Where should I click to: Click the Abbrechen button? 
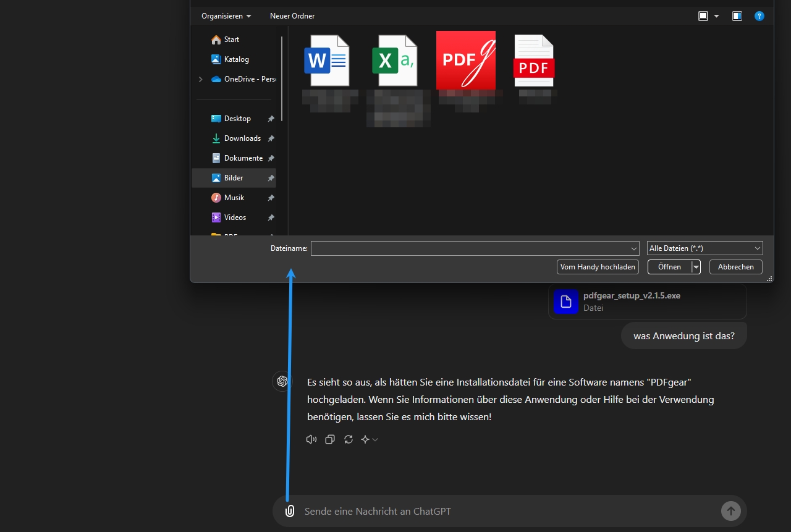735,267
